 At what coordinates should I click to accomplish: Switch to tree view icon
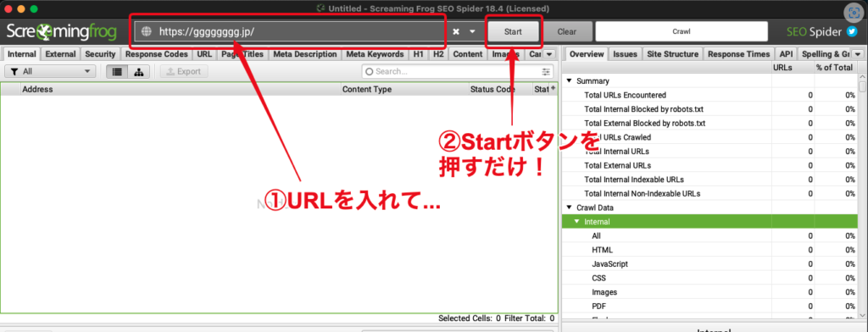(138, 71)
